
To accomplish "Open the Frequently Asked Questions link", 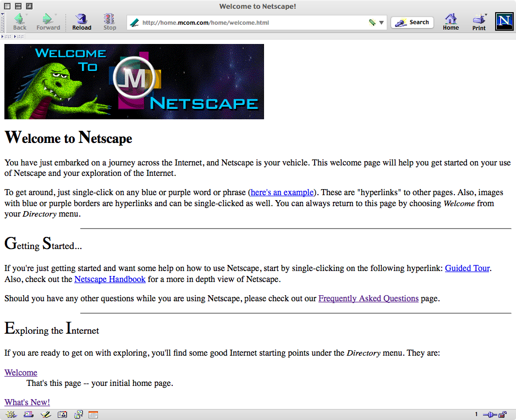I will [x=368, y=299].
